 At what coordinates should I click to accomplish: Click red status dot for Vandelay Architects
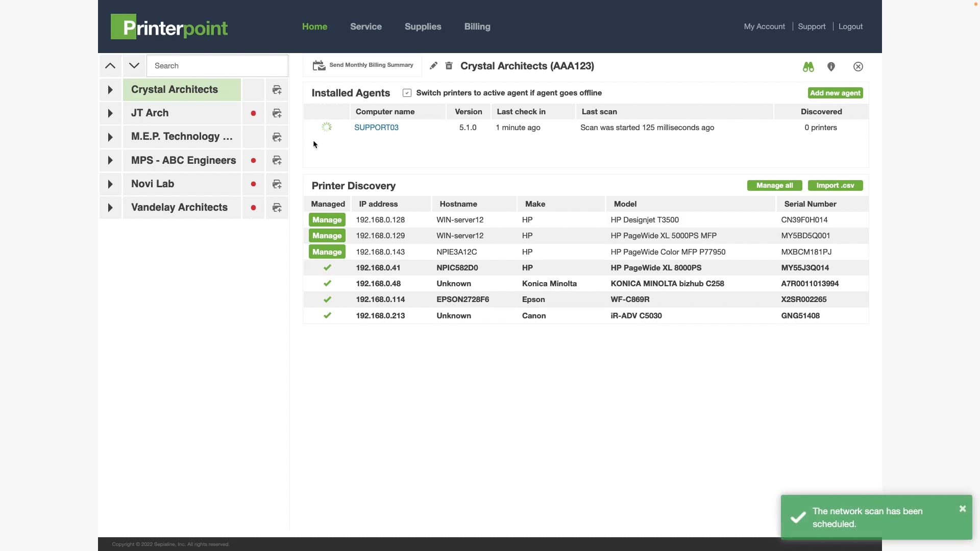click(x=253, y=208)
